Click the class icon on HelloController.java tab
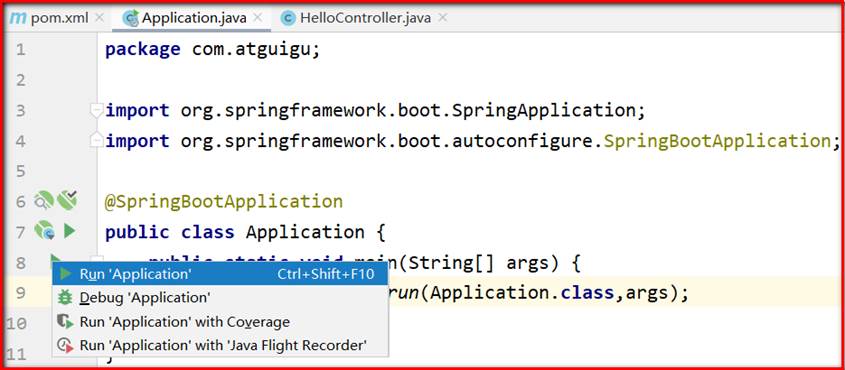The height and width of the screenshot is (370, 845). click(288, 18)
